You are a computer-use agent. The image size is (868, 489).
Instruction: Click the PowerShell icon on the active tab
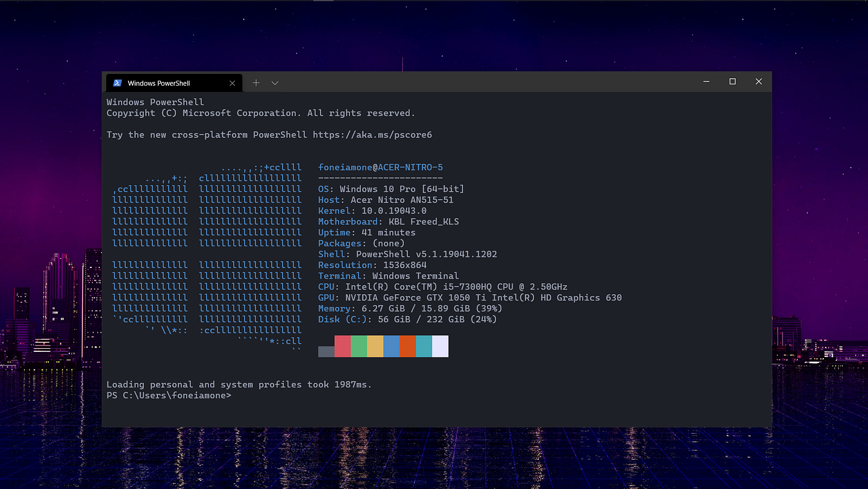(118, 83)
